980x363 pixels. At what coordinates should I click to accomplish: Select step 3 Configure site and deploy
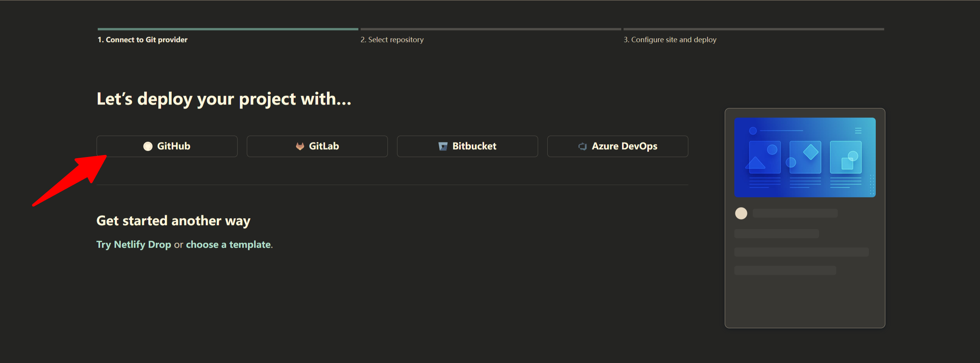(670, 39)
